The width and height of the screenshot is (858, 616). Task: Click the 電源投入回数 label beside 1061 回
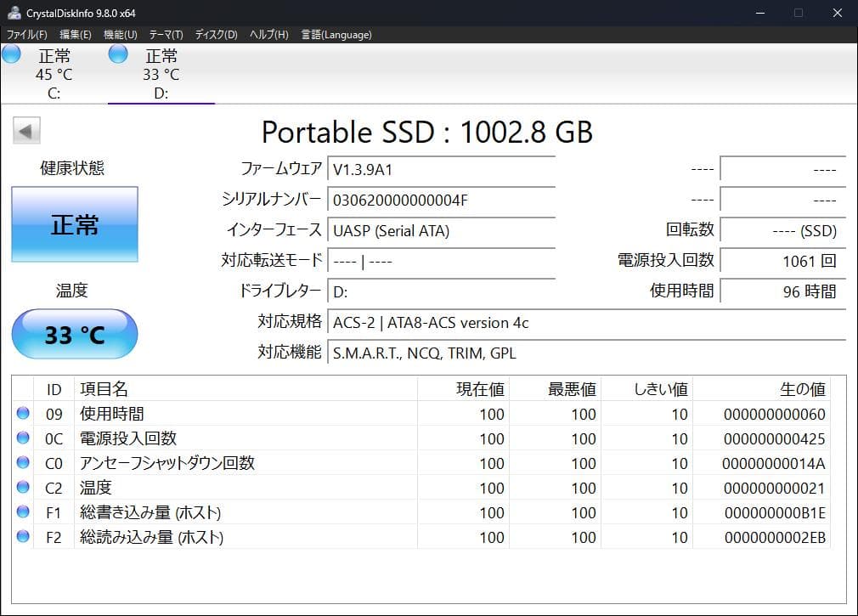(x=666, y=260)
